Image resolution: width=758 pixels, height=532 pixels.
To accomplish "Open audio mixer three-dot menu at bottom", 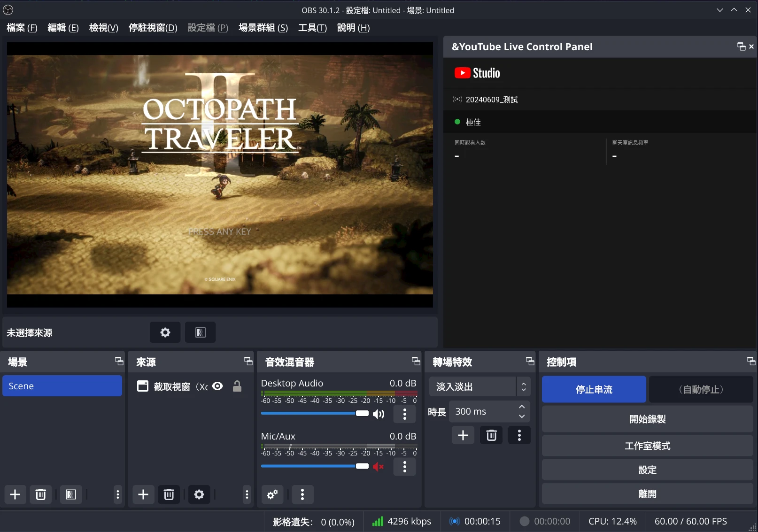I will point(302,494).
